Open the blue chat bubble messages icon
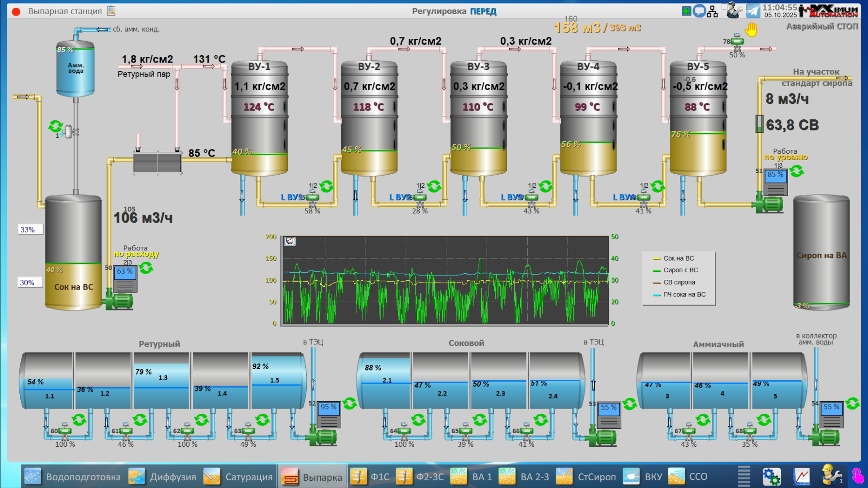Image resolution: width=868 pixels, height=488 pixels. [699, 11]
